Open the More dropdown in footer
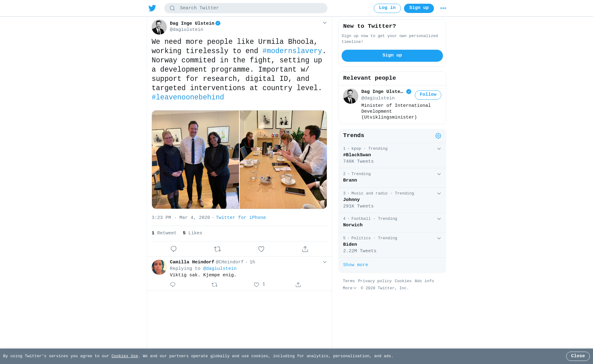Viewport: 593px width, 364px height. (x=350, y=288)
